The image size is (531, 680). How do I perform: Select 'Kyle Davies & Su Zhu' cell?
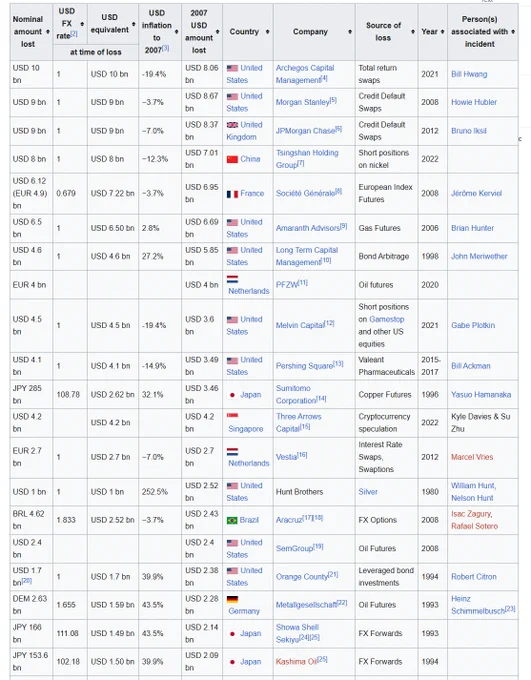(x=482, y=423)
